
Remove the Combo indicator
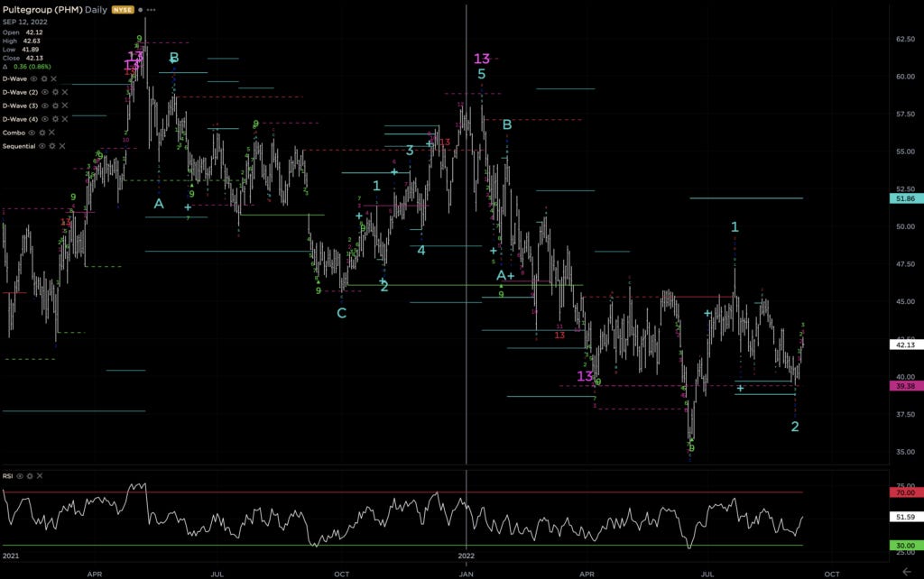coord(51,133)
